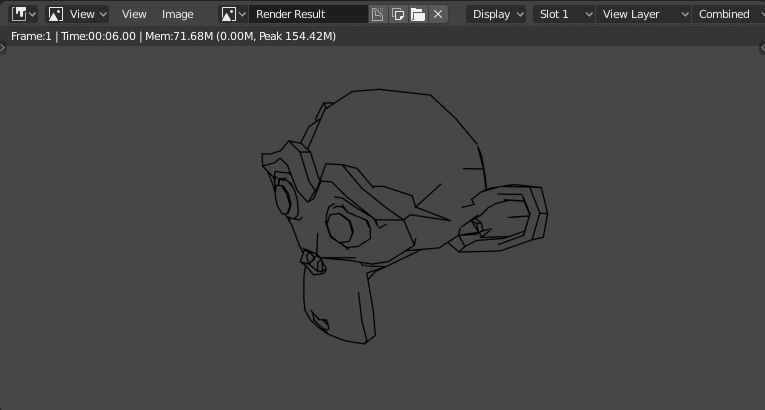Unlink the Render Result image
This screenshot has height=410, width=765.
coord(438,14)
